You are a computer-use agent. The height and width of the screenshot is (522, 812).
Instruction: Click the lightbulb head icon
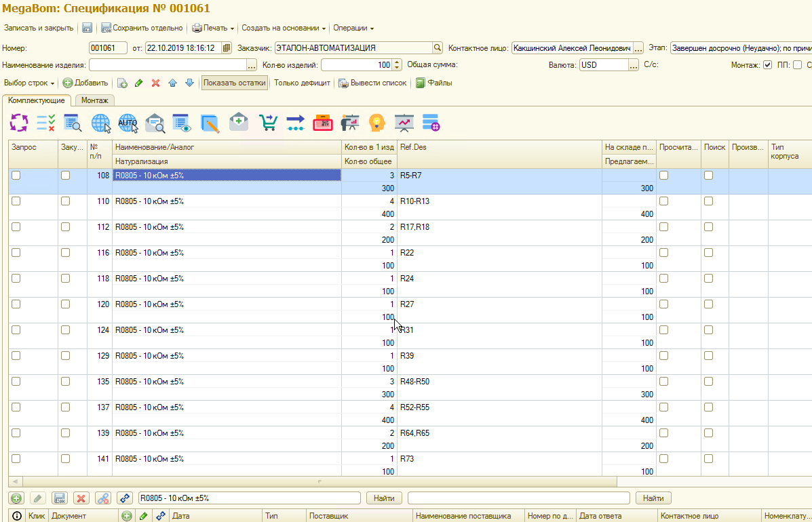(x=376, y=123)
